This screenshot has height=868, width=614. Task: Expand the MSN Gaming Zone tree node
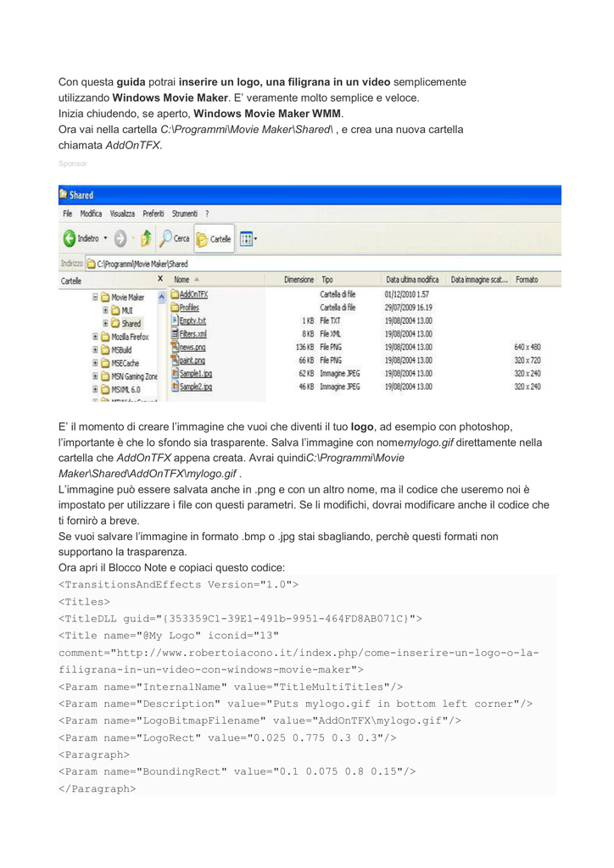pos(95,376)
